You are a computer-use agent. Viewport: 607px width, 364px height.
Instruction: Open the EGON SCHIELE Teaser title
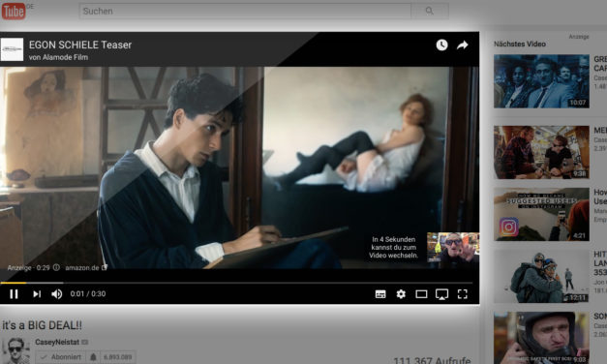[80, 45]
